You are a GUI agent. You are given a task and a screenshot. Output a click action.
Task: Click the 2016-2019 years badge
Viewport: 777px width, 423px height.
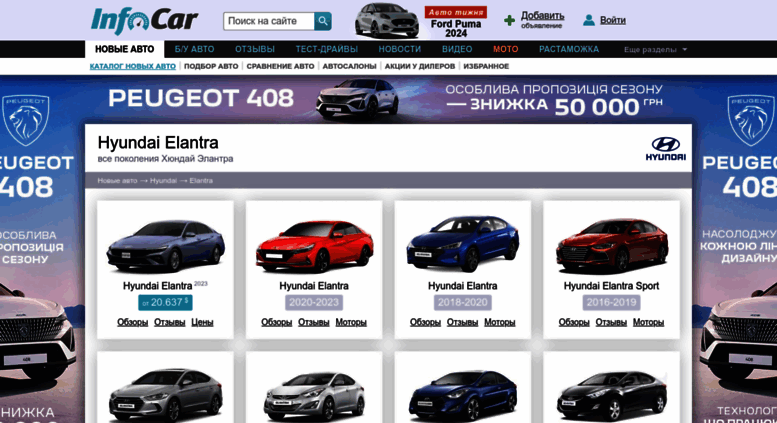click(611, 302)
